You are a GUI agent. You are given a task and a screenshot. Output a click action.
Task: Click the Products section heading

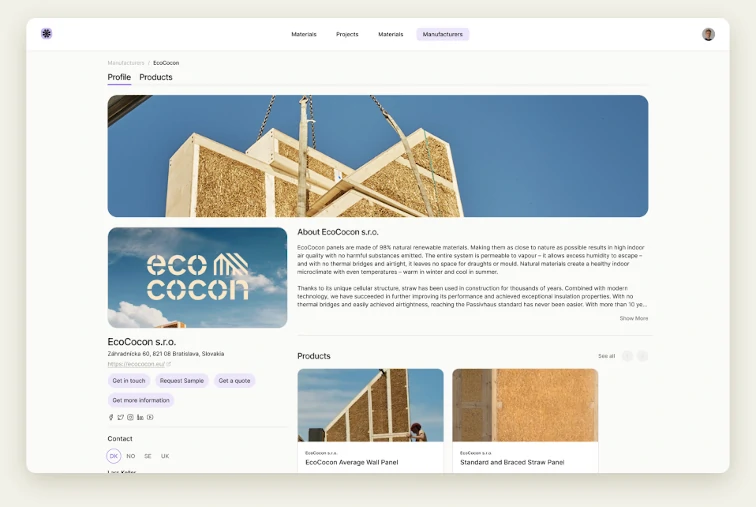point(314,356)
